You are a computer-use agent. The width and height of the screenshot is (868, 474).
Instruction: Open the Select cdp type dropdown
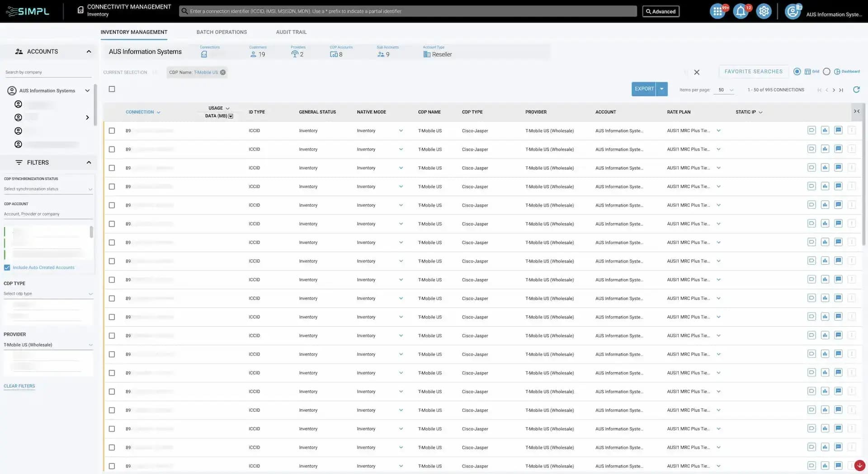click(x=48, y=294)
